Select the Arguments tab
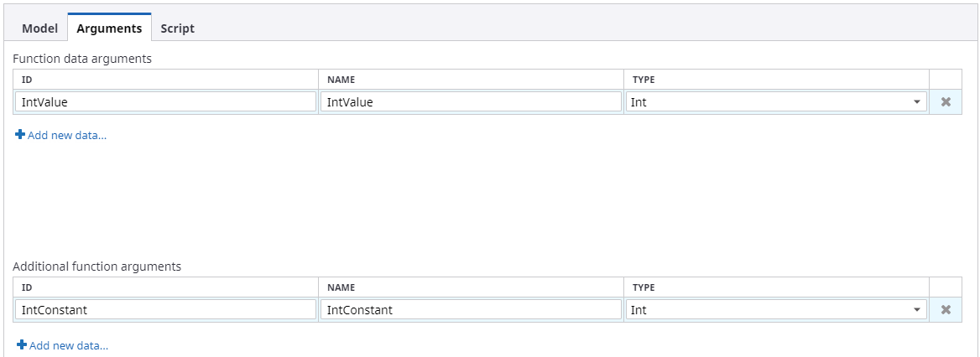Image resolution: width=980 pixels, height=357 pixels. click(x=109, y=28)
